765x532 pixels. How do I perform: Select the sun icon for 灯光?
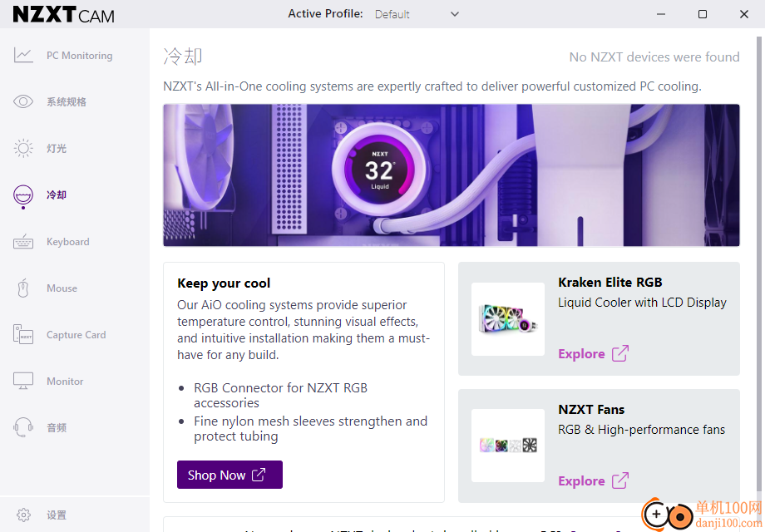tap(23, 148)
